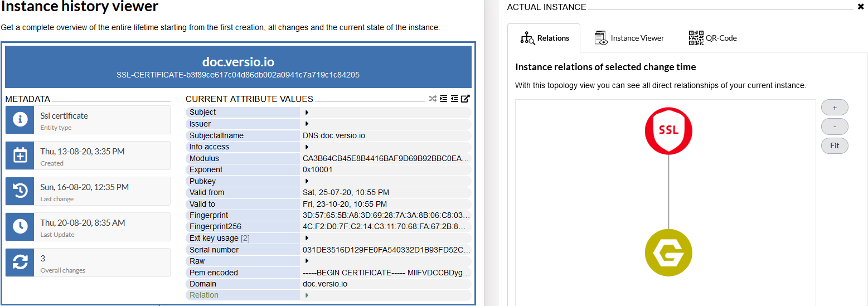The height and width of the screenshot is (306, 868).
Task: Click Last Update date Thu, 20-08-20
Action: 83,223
